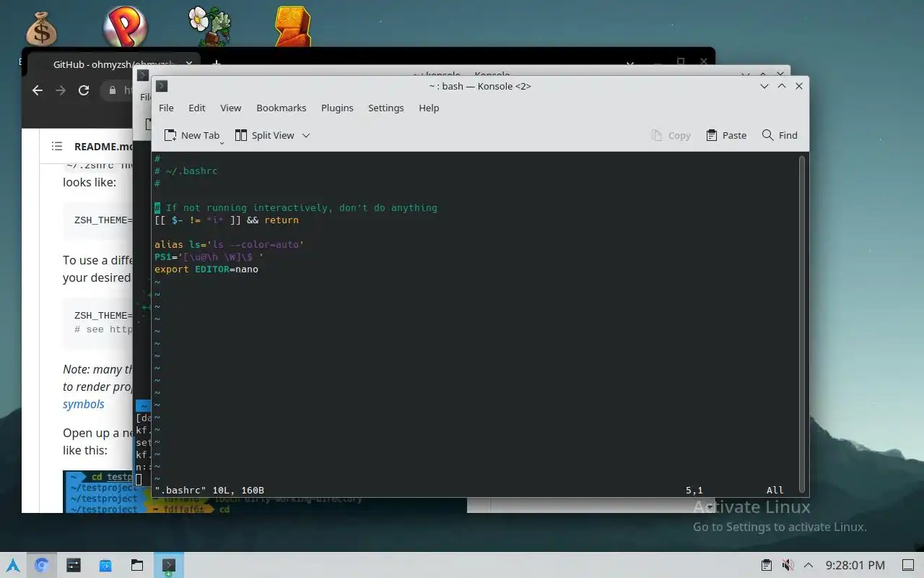Viewport: 924px width, 578px height.
Task: Click the README.md heading in browser
Action: point(104,147)
